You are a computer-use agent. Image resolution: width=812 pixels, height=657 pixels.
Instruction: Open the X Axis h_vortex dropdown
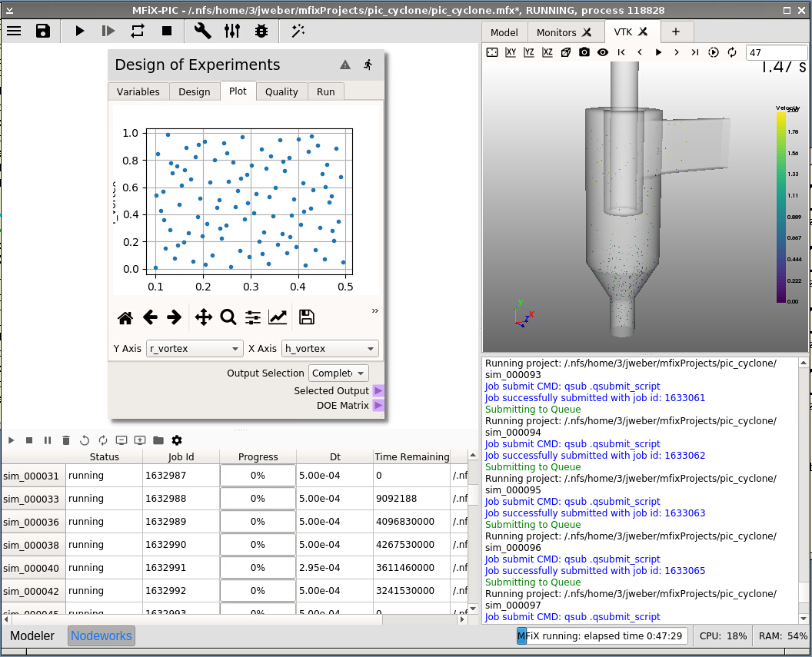click(330, 349)
